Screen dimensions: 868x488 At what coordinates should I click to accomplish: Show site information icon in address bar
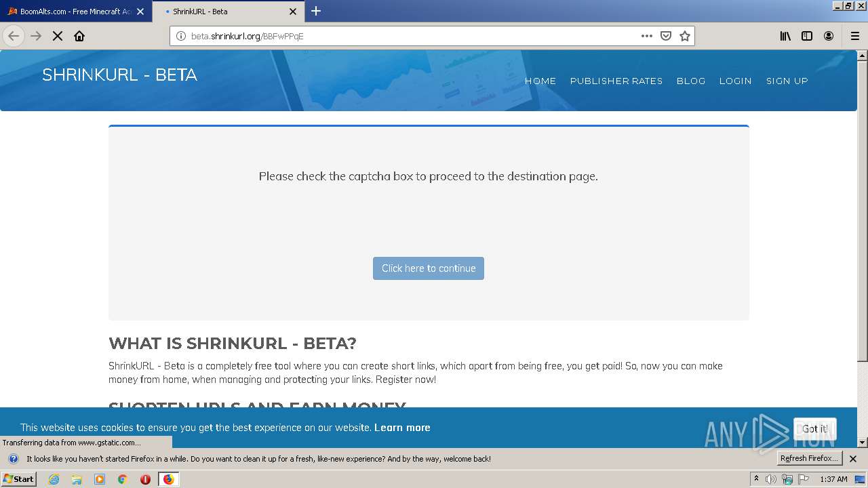(x=180, y=36)
